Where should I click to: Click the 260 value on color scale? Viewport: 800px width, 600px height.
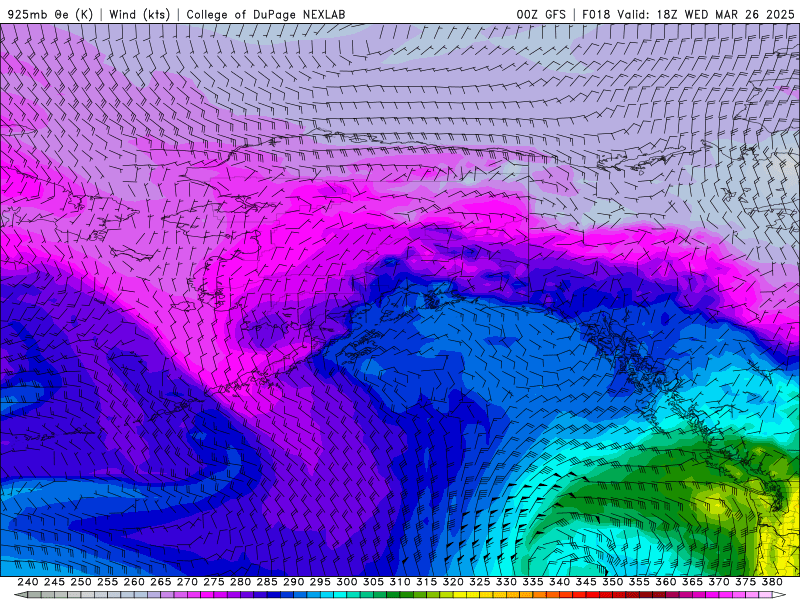click(134, 582)
